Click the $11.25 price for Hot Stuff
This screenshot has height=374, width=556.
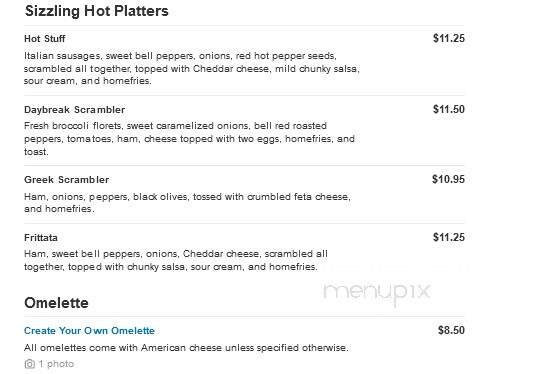click(x=449, y=38)
